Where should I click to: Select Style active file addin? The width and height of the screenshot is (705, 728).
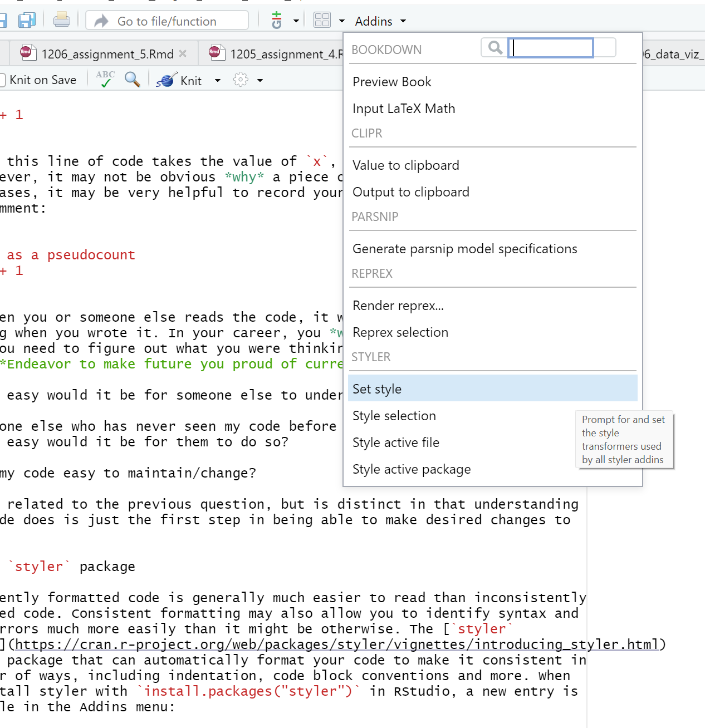coord(396,442)
